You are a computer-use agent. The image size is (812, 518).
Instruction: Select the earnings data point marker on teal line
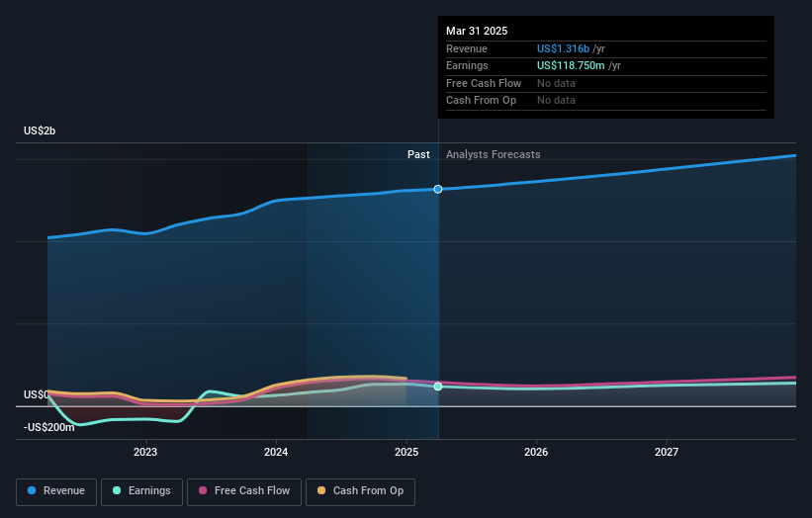pyautogui.click(x=438, y=387)
